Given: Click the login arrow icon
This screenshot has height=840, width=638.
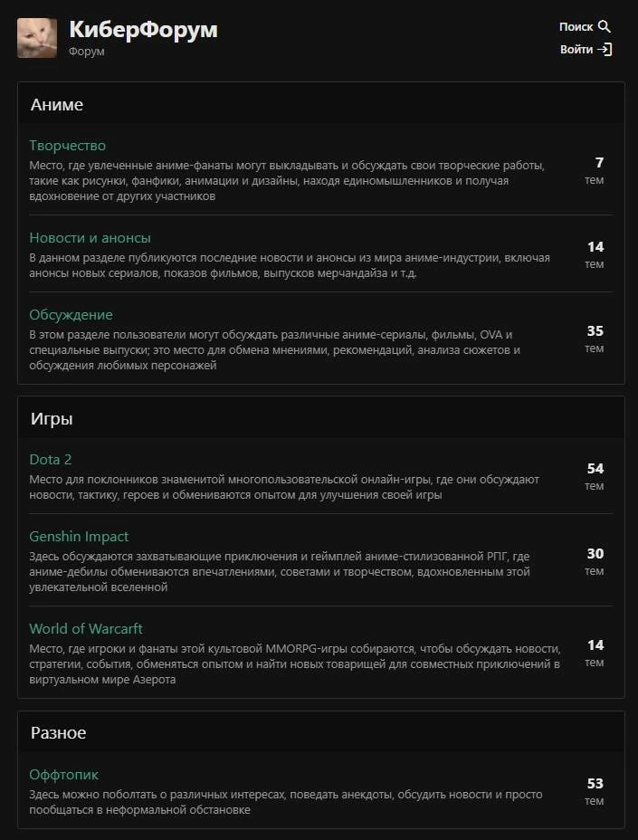Looking at the screenshot, I should (x=605, y=49).
